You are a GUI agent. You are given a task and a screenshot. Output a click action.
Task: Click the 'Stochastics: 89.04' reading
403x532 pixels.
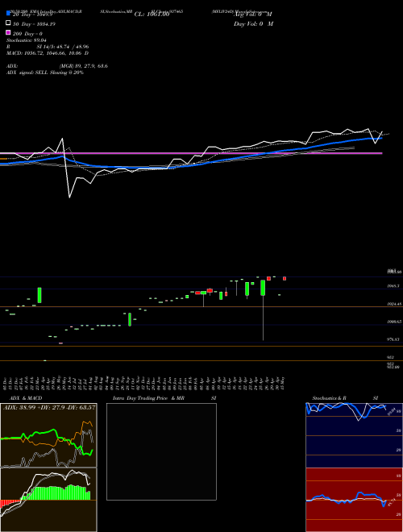(26, 40)
